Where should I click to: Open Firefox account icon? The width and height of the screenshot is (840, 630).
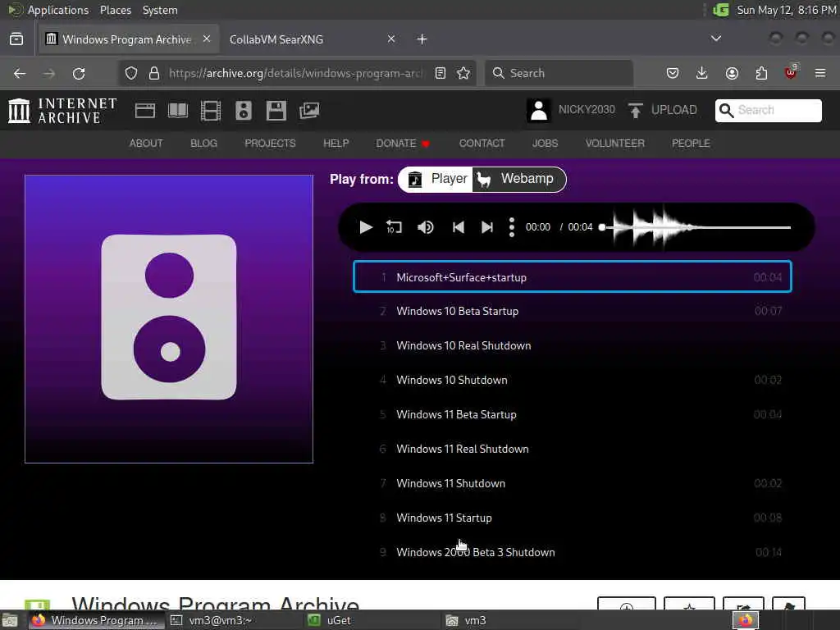[x=732, y=73]
